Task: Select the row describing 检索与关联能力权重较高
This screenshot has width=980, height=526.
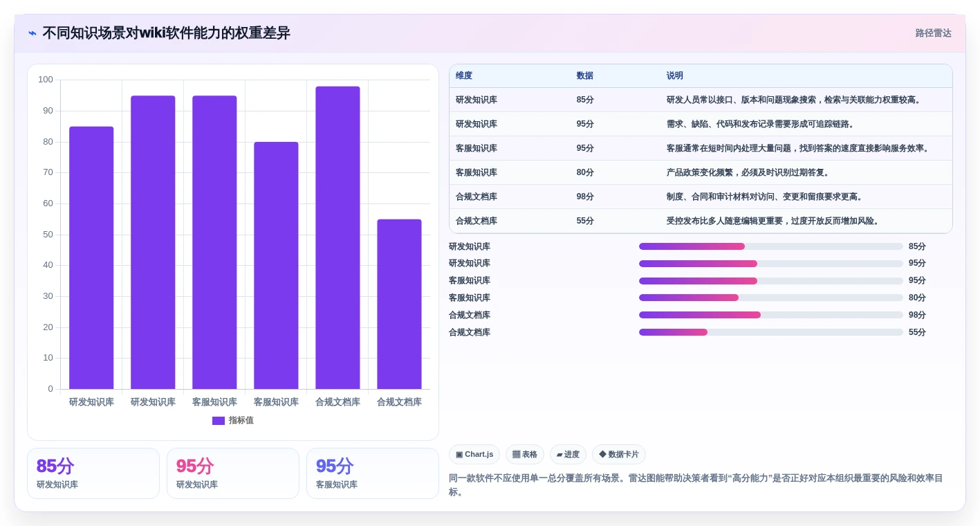Action: click(701, 100)
